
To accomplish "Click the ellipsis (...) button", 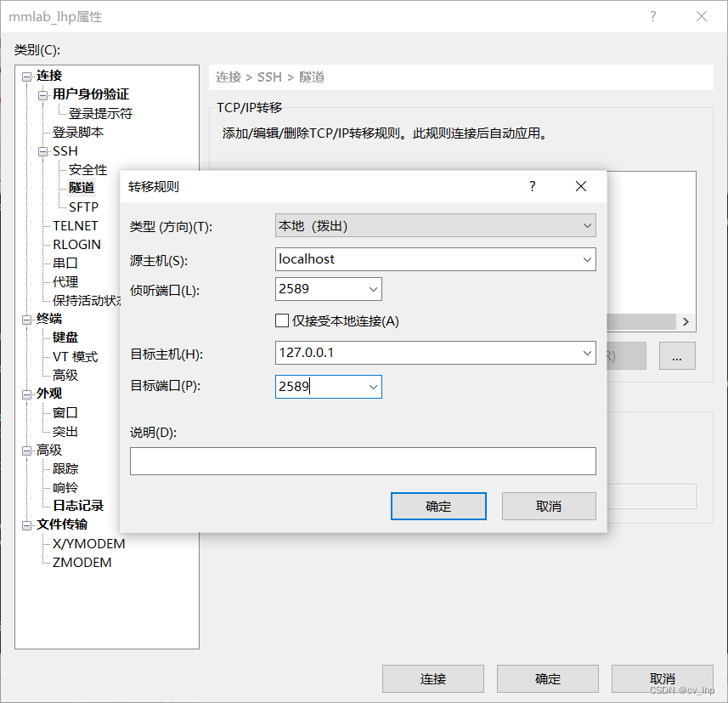I will click(677, 356).
